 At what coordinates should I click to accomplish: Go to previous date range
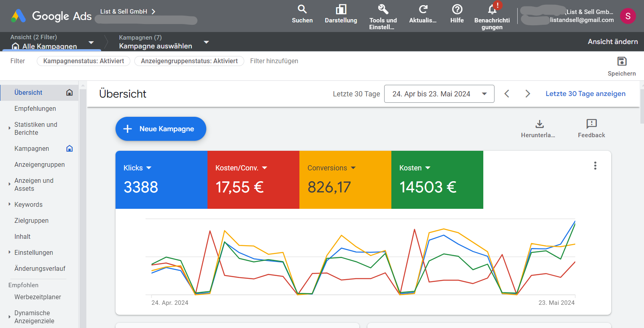point(506,94)
